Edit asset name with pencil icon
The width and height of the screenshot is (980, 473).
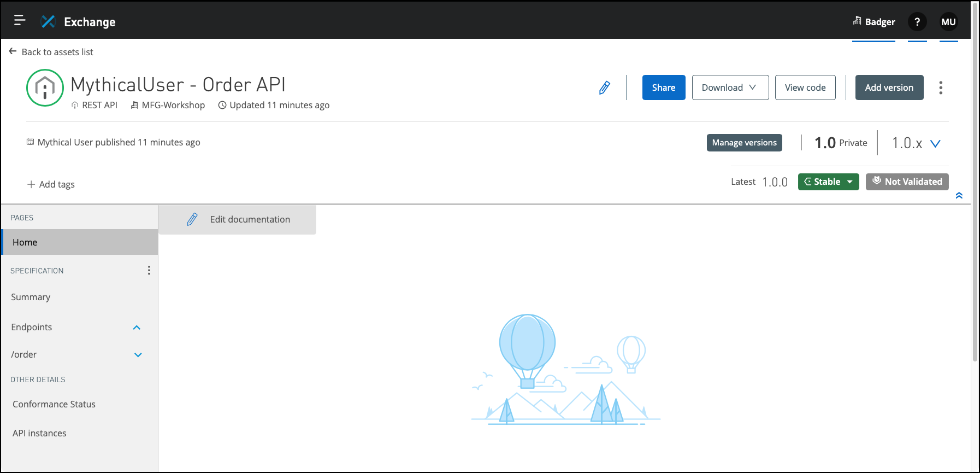click(x=604, y=87)
